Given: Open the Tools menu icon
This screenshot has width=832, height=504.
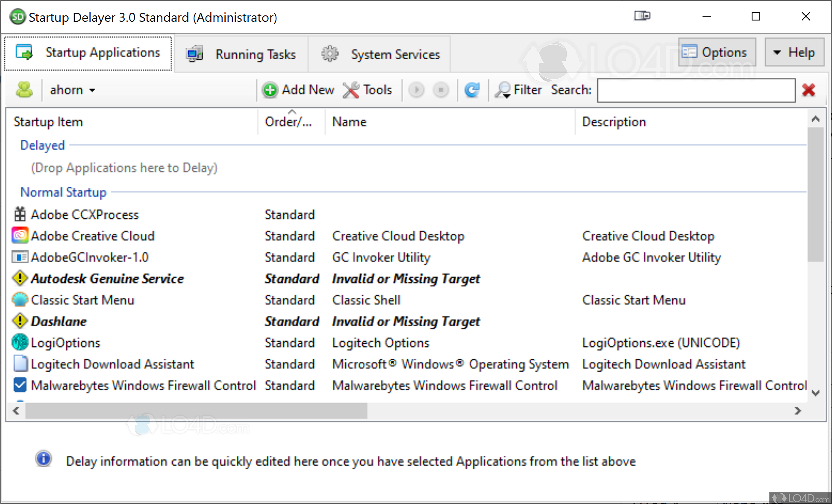Looking at the screenshot, I should [x=351, y=90].
